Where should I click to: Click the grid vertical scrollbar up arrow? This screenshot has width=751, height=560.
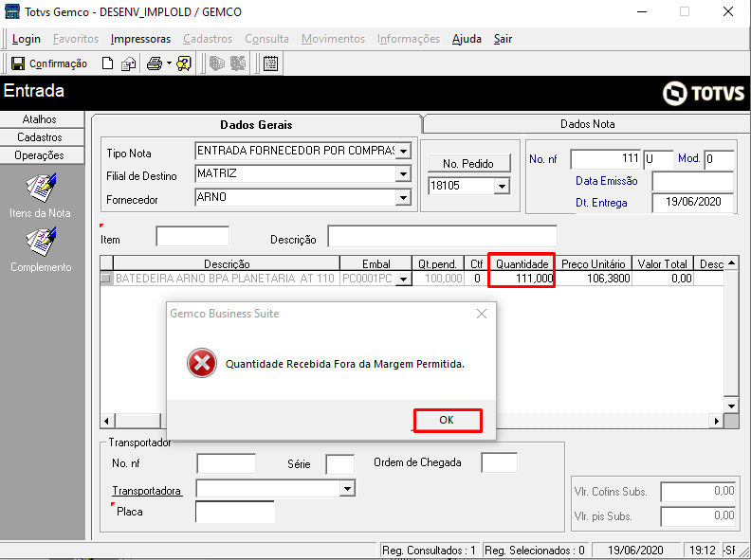(731, 262)
